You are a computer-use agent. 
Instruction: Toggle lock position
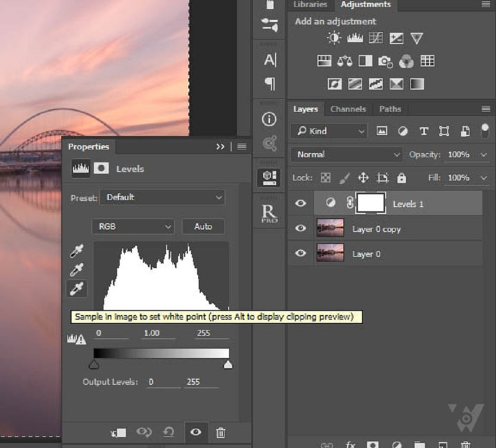(364, 178)
